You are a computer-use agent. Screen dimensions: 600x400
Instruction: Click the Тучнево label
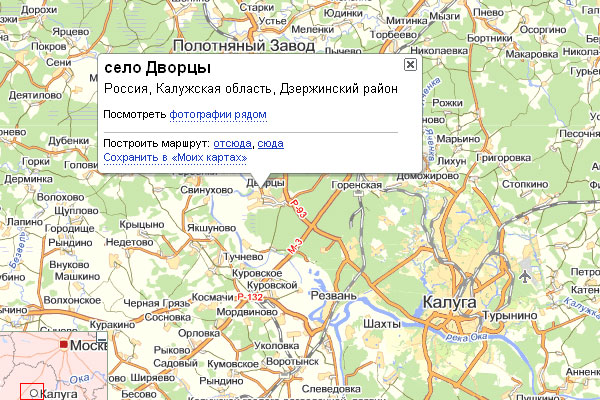click(243, 256)
